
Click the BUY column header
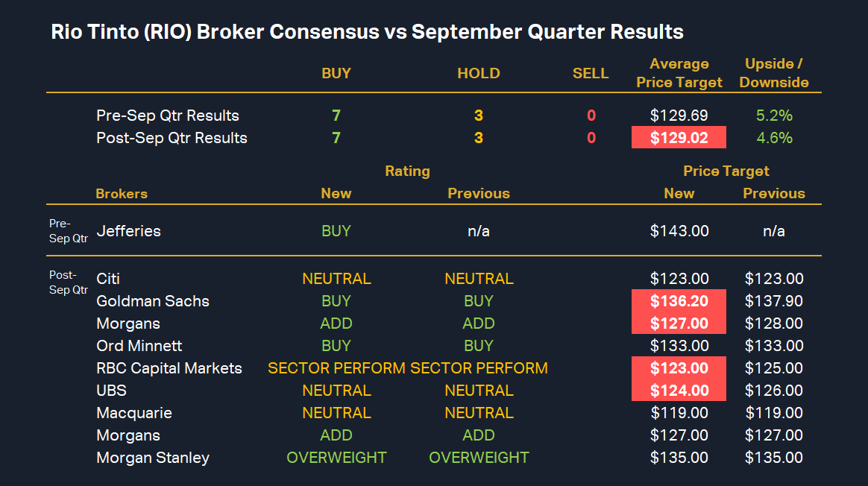point(336,73)
